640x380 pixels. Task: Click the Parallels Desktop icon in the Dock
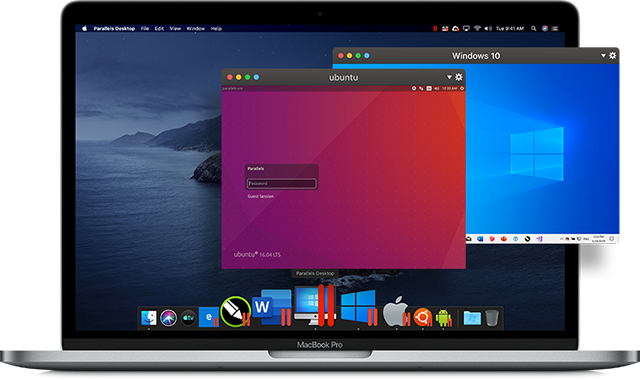tap(315, 305)
